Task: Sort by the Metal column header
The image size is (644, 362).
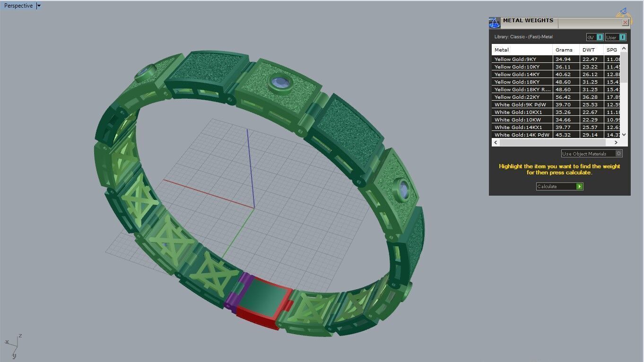Action: click(x=522, y=50)
